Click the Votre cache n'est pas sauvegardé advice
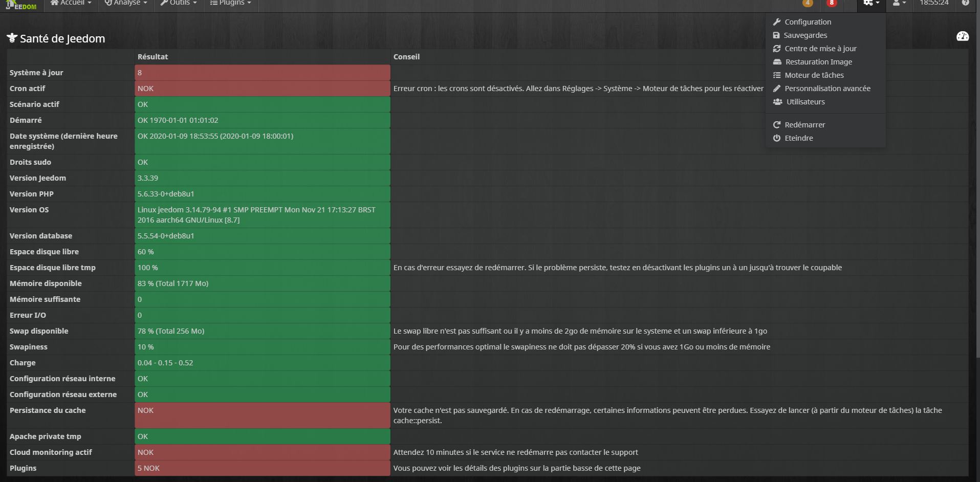 [667, 415]
